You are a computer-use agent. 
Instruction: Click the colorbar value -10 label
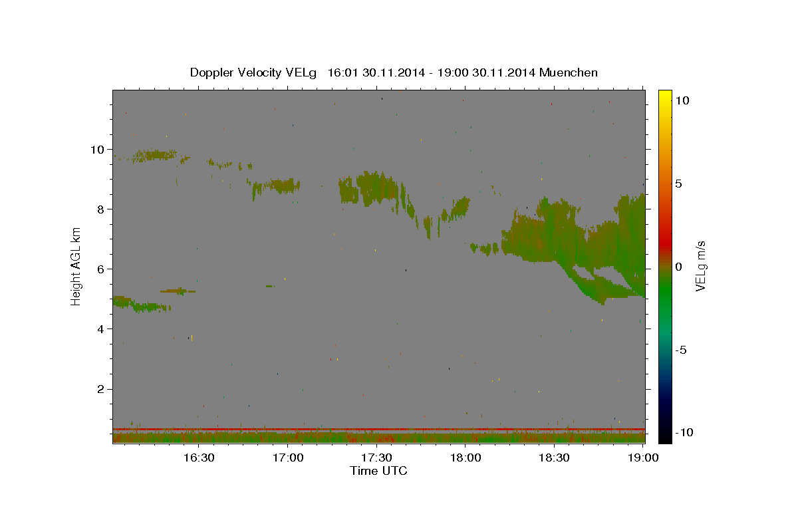click(684, 433)
